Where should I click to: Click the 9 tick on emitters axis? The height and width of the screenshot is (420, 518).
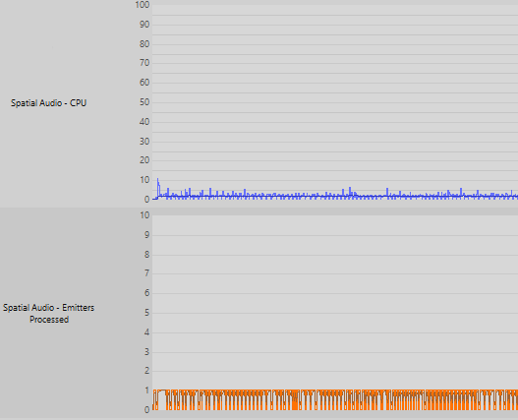[x=147, y=235]
